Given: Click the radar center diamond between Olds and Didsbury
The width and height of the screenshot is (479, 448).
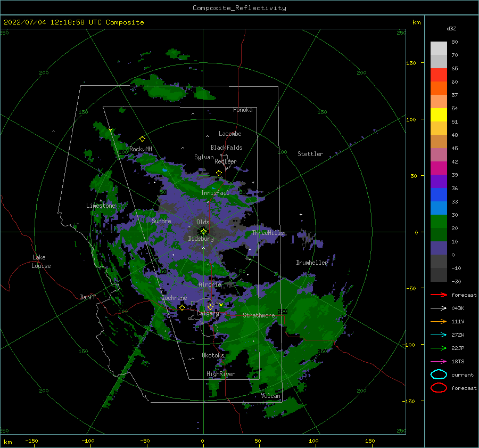Looking at the screenshot, I should pyautogui.click(x=203, y=232).
